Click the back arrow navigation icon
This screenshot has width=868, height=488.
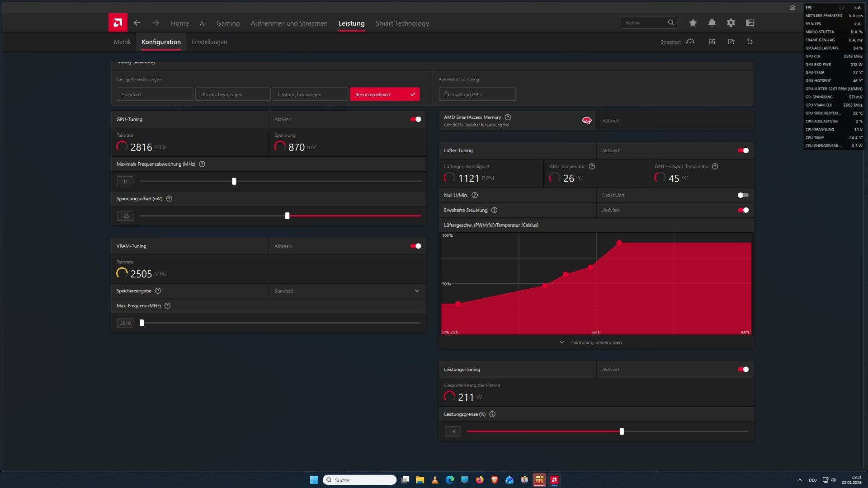tap(137, 23)
